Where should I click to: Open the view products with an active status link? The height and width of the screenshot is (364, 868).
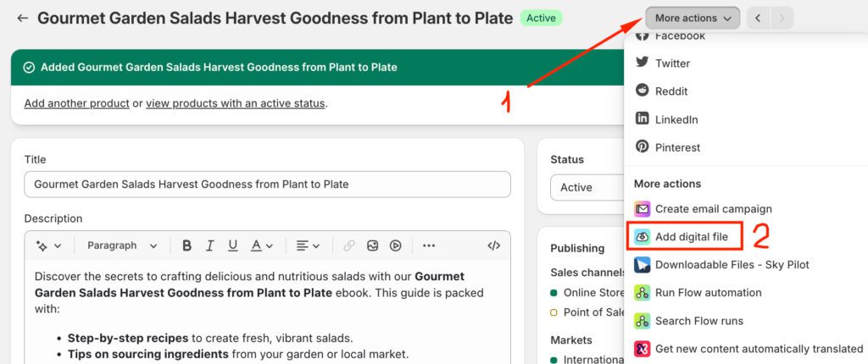point(235,103)
